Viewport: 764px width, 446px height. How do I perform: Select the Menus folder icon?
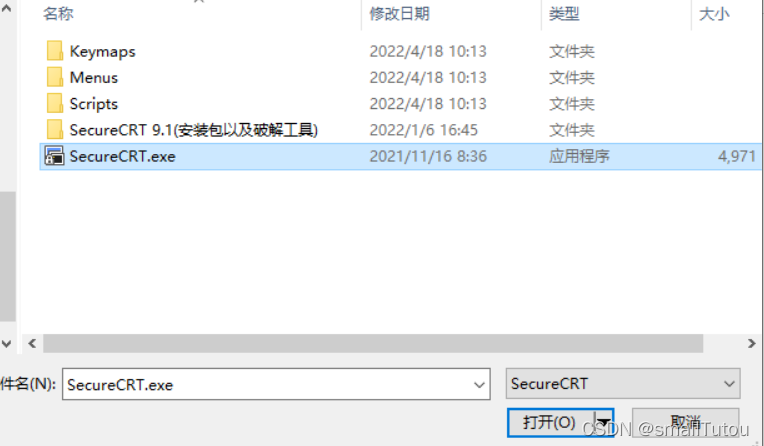coord(55,77)
